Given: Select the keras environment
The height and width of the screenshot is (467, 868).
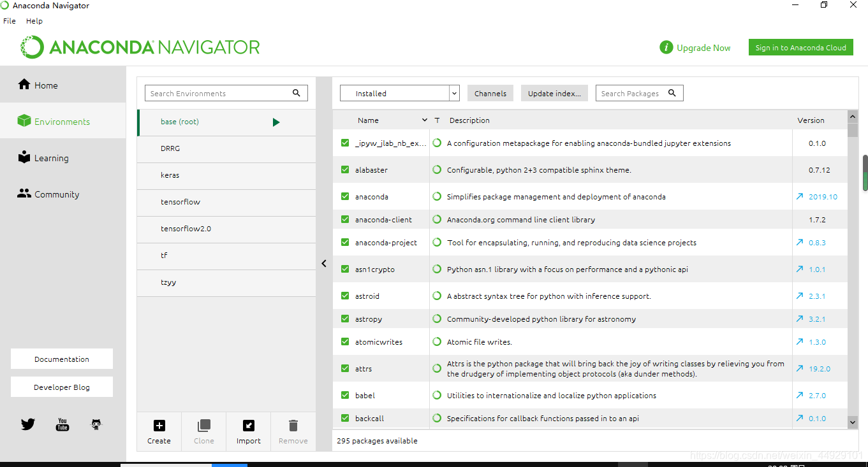Looking at the screenshot, I should pos(226,175).
